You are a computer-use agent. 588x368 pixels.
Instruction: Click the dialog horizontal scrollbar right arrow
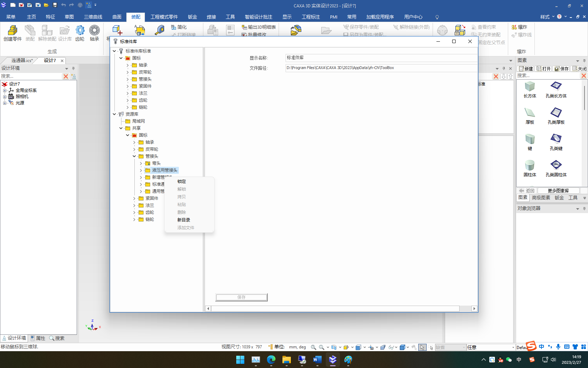[x=474, y=308]
